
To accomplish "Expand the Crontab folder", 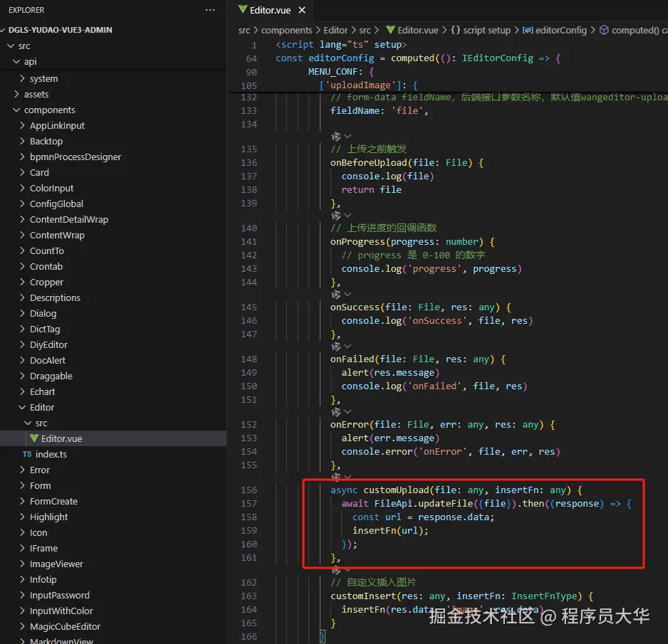I will click(22, 266).
